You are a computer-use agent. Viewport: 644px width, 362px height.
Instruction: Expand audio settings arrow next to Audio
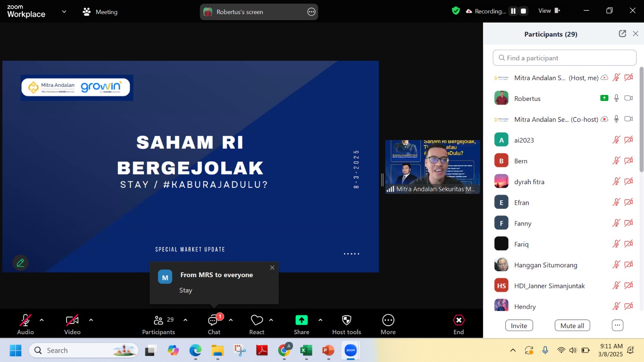click(42, 320)
